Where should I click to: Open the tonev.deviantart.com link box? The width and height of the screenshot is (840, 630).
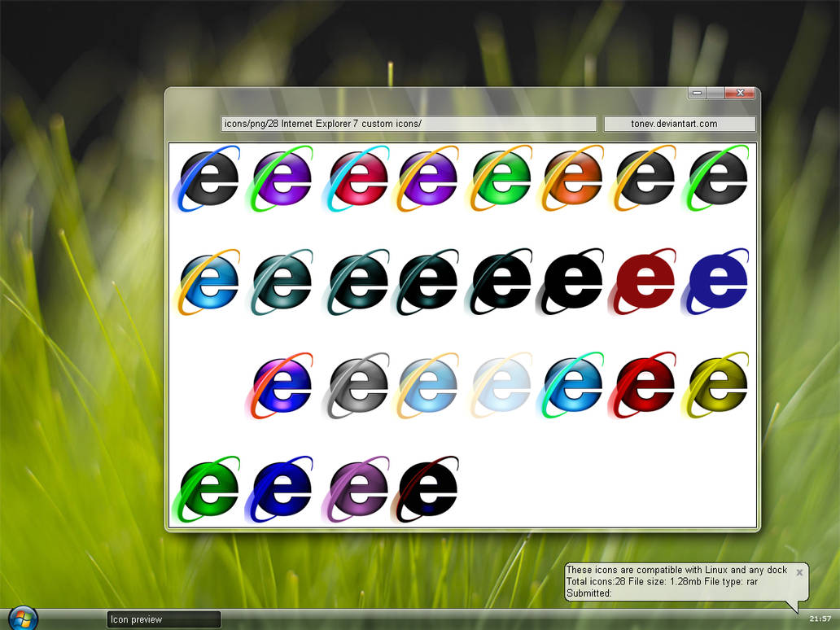[x=680, y=124]
